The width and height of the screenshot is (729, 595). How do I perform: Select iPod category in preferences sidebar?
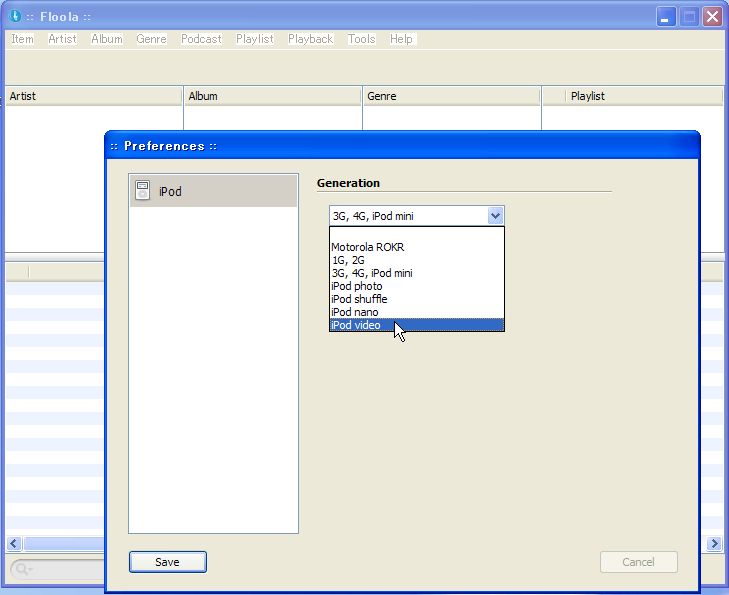(213, 191)
